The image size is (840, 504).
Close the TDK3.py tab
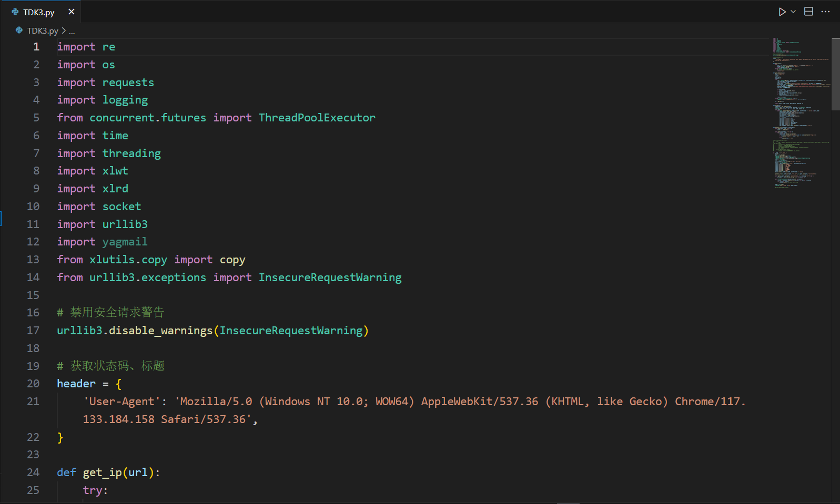tap(72, 12)
